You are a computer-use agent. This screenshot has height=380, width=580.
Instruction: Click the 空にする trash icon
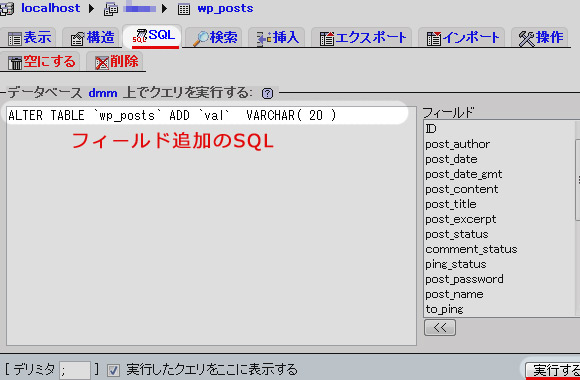[15, 63]
